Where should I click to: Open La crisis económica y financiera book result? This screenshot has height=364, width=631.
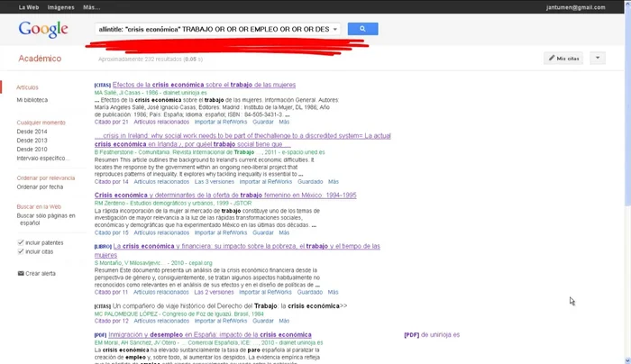coord(237,250)
